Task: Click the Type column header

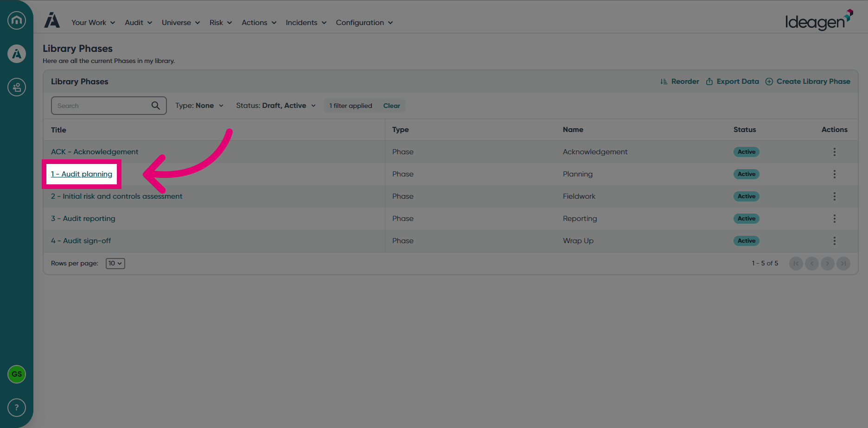Action: click(x=401, y=130)
